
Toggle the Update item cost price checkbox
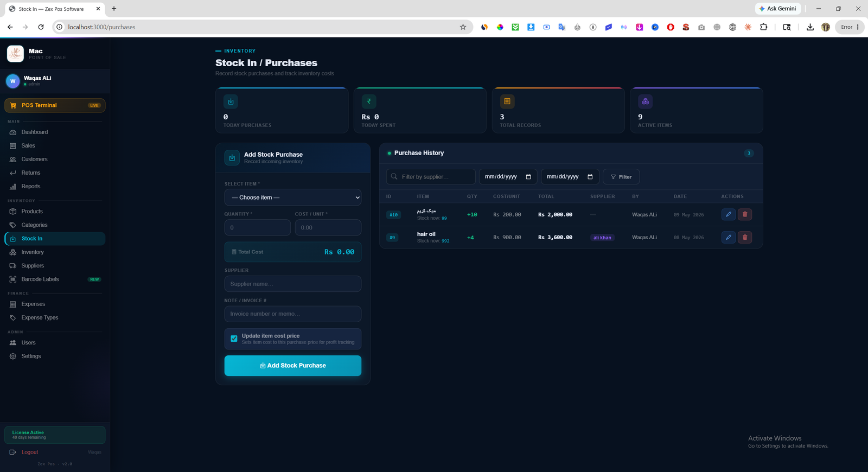(234, 339)
